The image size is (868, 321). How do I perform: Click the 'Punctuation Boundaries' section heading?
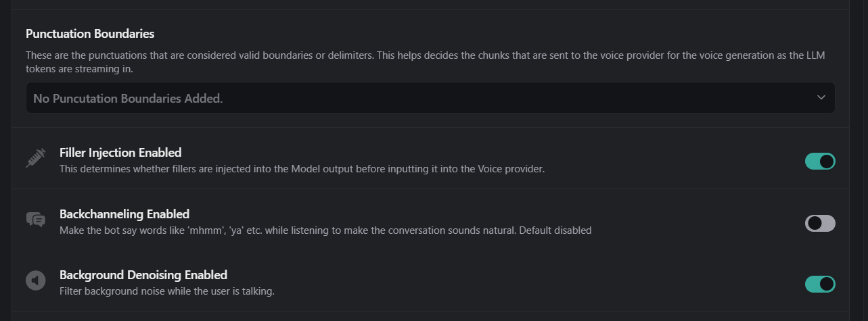click(90, 34)
